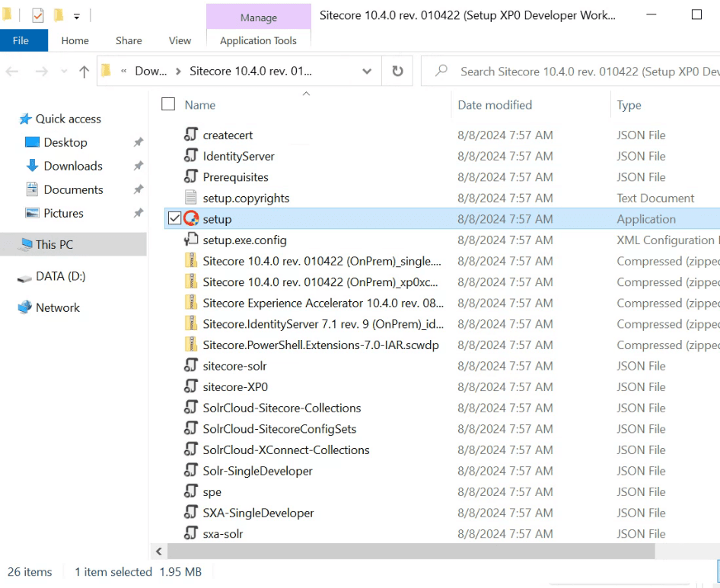Click the Solr-SingleDeveloper file icon
Image resolution: width=720 pixels, height=588 pixels.
(x=191, y=471)
